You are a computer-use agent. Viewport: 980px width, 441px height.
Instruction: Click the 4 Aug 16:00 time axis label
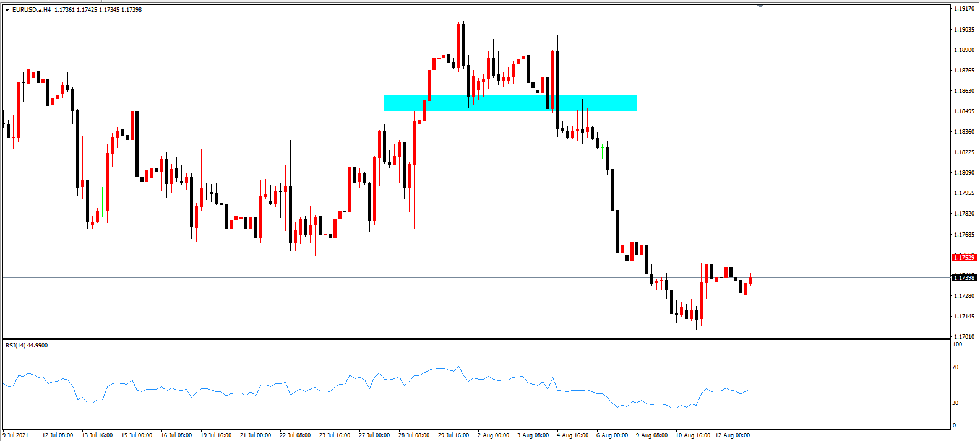coord(572,435)
